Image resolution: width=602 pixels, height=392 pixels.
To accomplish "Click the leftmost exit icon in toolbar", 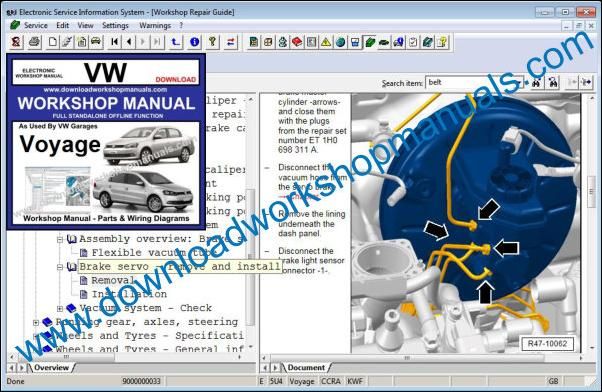I will [16, 41].
